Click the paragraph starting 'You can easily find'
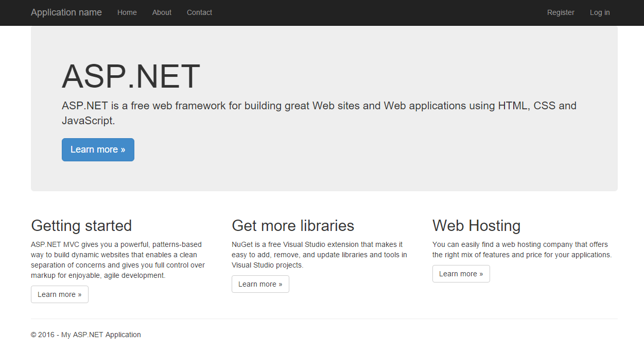The image size is (644, 349). coord(522,250)
